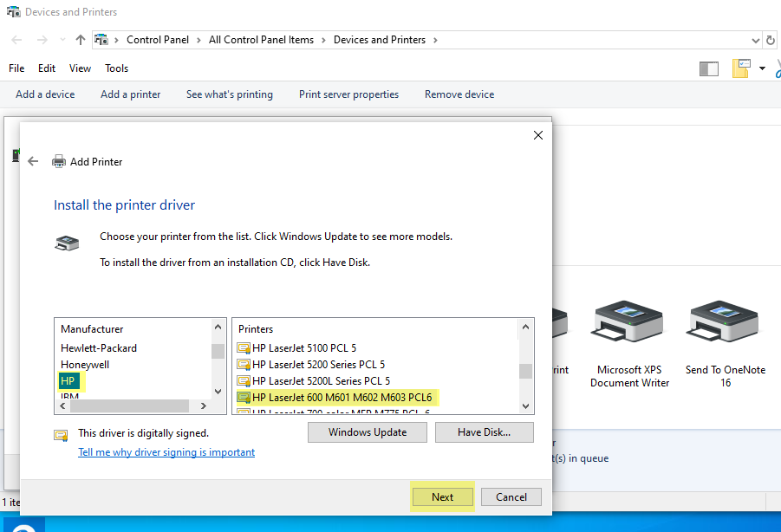Viewport: 781px width, 532px height.
Task: Open the recent locations dropdown
Action: pyautogui.click(x=62, y=40)
